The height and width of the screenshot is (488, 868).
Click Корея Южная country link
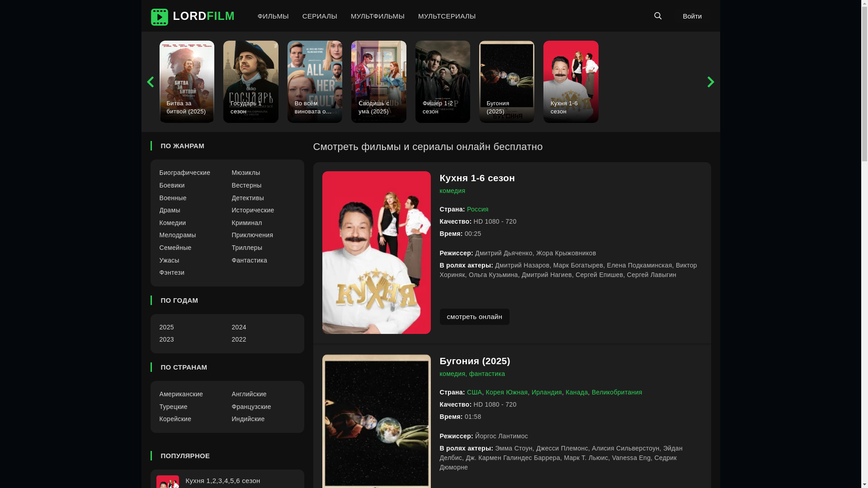[506, 392]
